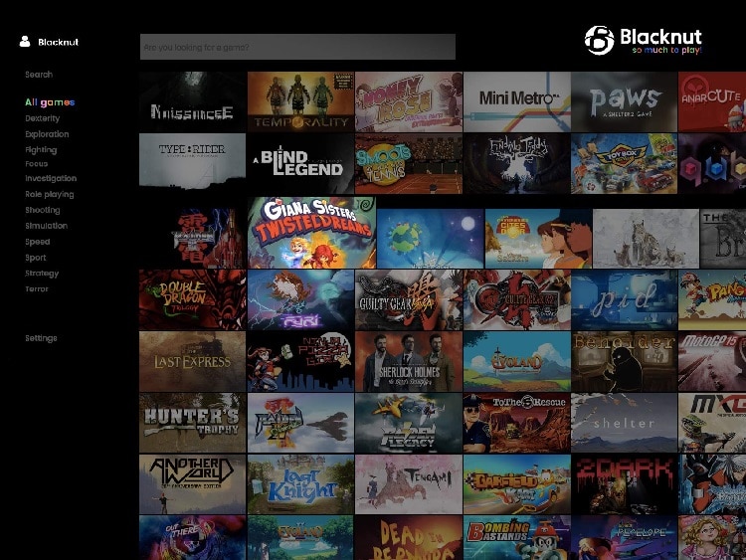Select the Shooting category
This screenshot has height=560, width=746.
[x=43, y=210]
